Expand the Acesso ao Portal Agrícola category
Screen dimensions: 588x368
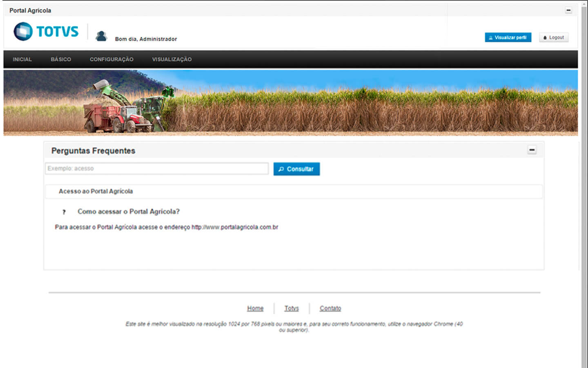point(96,191)
